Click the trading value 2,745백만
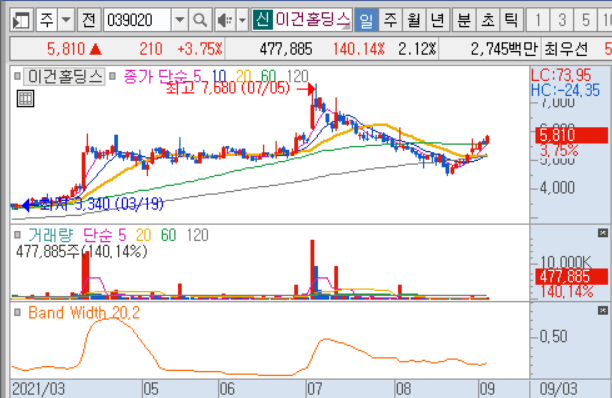This screenshot has height=398, width=612. [504, 49]
